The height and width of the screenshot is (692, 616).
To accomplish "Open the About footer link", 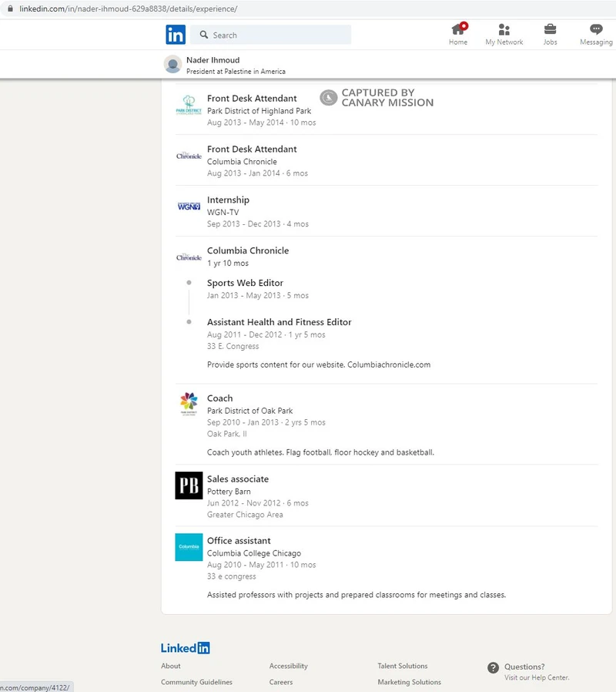I will (171, 666).
